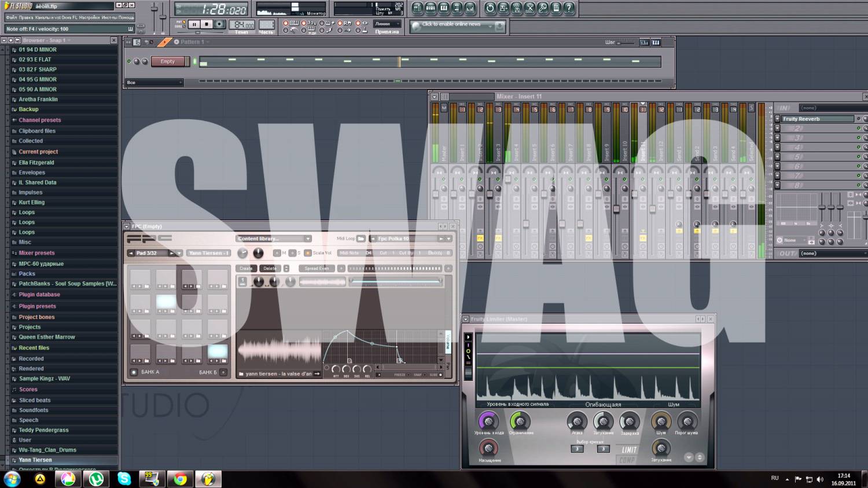This screenshot has height=488, width=868.
Task: Open the Настройки menu
Action: 89,17
